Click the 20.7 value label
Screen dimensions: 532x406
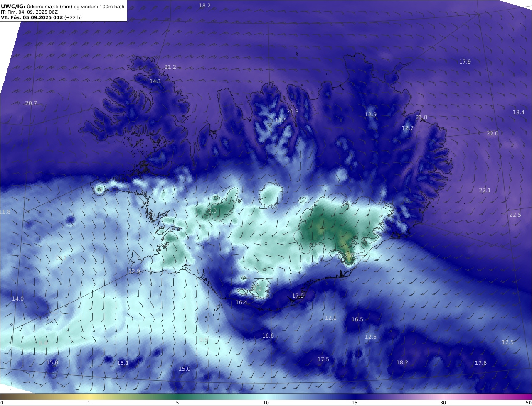tap(31, 103)
